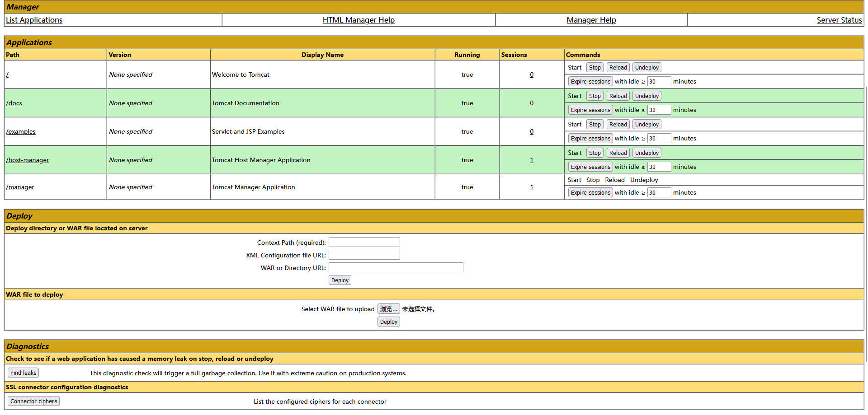Expire sessions for Welcome to Tomcat
Viewport: 868px width, 415px height.
590,81
